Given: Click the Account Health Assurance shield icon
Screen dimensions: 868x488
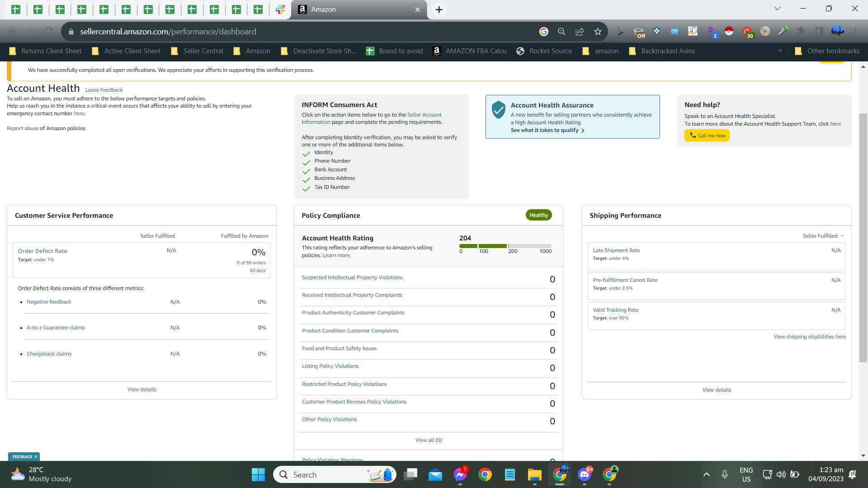Looking at the screenshot, I should [x=498, y=110].
